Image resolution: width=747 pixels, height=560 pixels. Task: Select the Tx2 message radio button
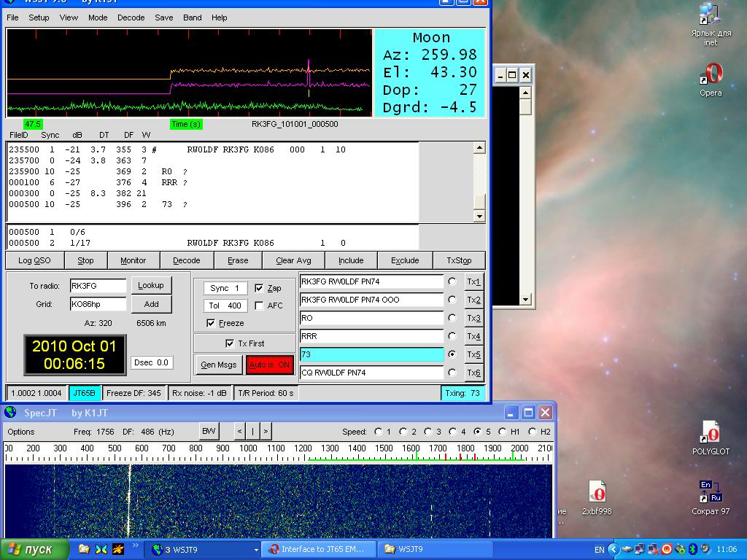(452, 300)
